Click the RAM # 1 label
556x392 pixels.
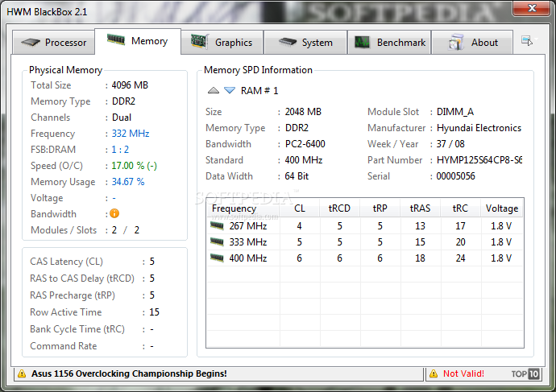(x=259, y=91)
